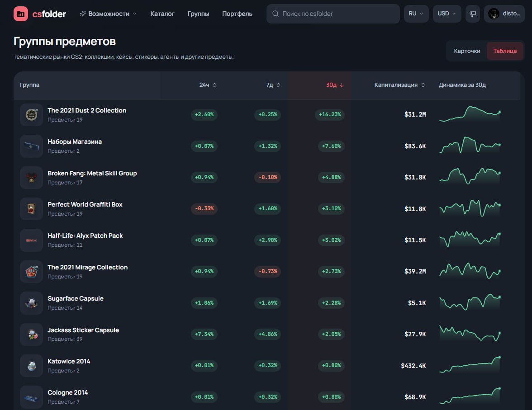532x410 pixels.
Task: Open Broken Fang: Metal Skill Group link
Action: (x=92, y=173)
